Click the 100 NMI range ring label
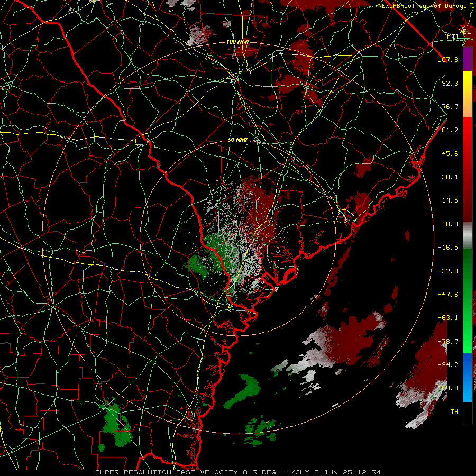The height and width of the screenshot is (476, 476). click(x=237, y=42)
